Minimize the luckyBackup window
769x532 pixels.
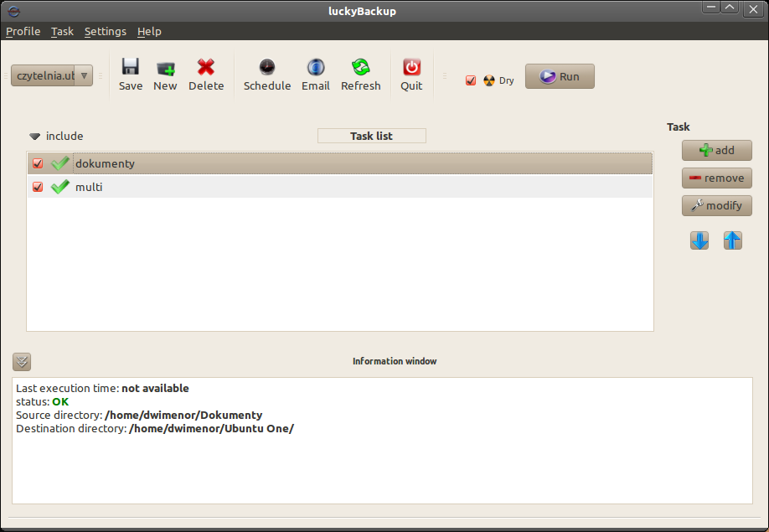tap(710, 8)
